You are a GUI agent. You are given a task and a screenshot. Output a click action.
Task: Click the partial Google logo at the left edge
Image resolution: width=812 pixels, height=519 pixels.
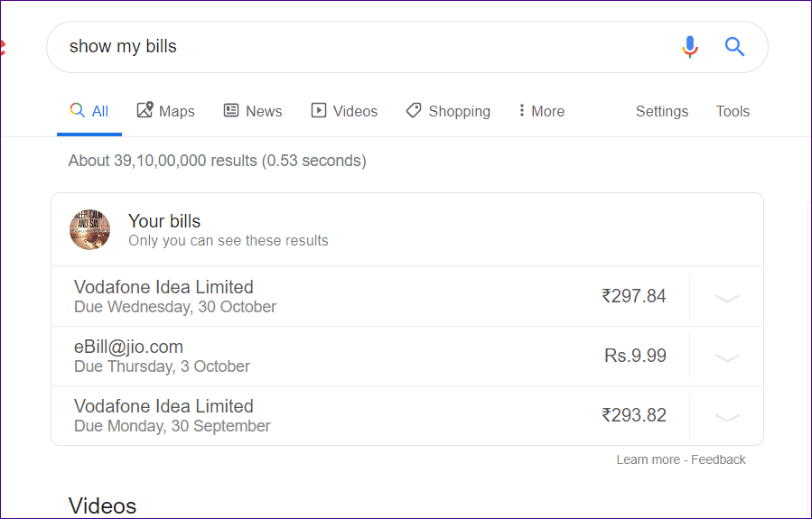click(3, 47)
